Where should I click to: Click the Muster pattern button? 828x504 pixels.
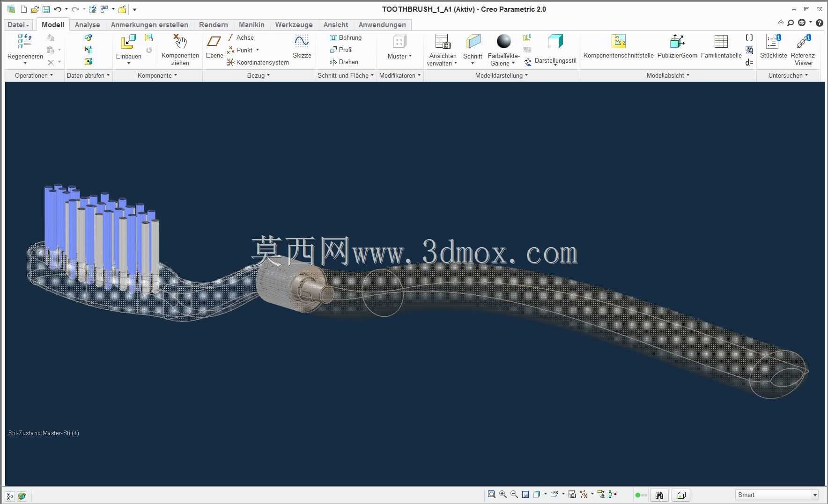pyautogui.click(x=399, y=47)
